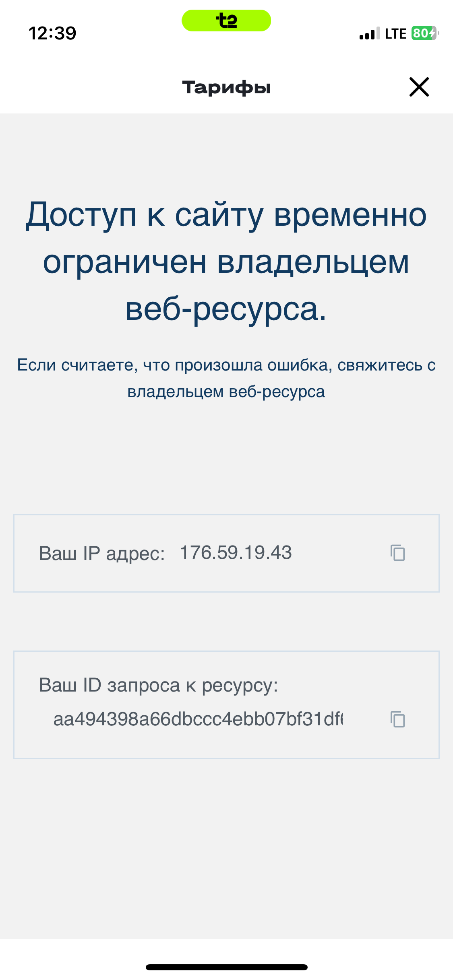Viewport: 453px width, 980px height.
Task: Select the request ID string starting aa494398
Action: (x=198, y=719)
